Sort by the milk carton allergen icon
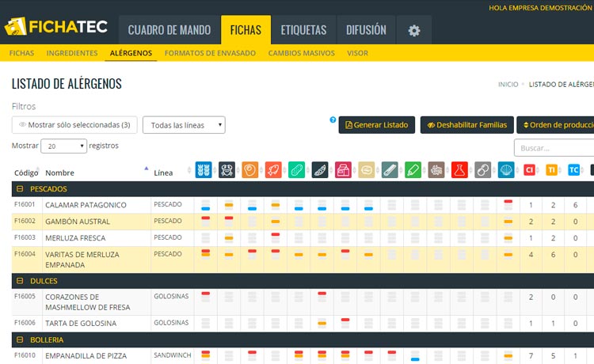 point(343,170)
